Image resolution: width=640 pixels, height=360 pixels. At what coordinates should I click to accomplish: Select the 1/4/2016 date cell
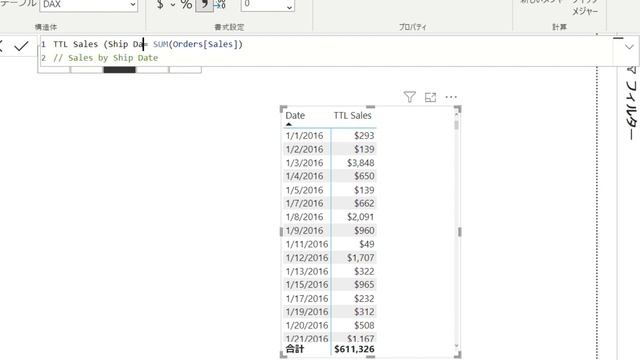coord(304,176)
